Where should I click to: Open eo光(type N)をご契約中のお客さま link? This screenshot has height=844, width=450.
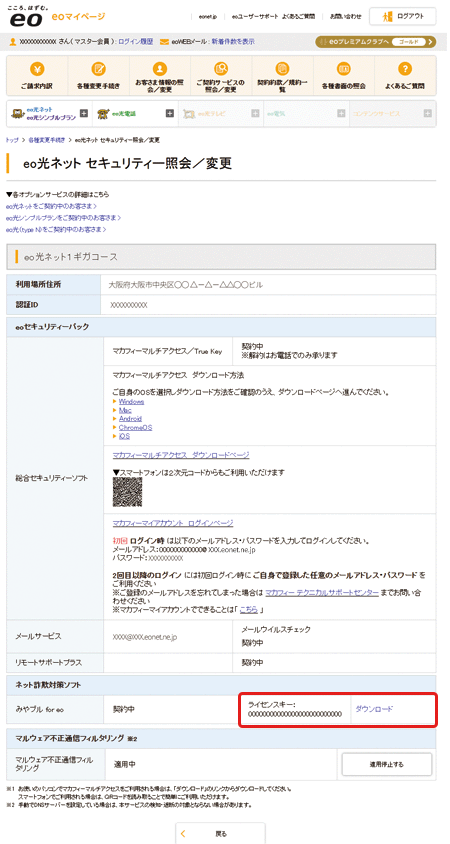[x=56, y=230]
